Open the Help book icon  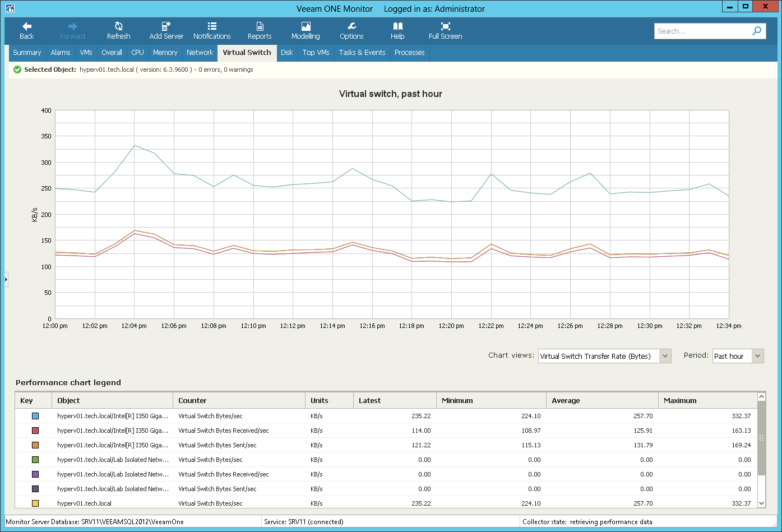tap(397, 31)
